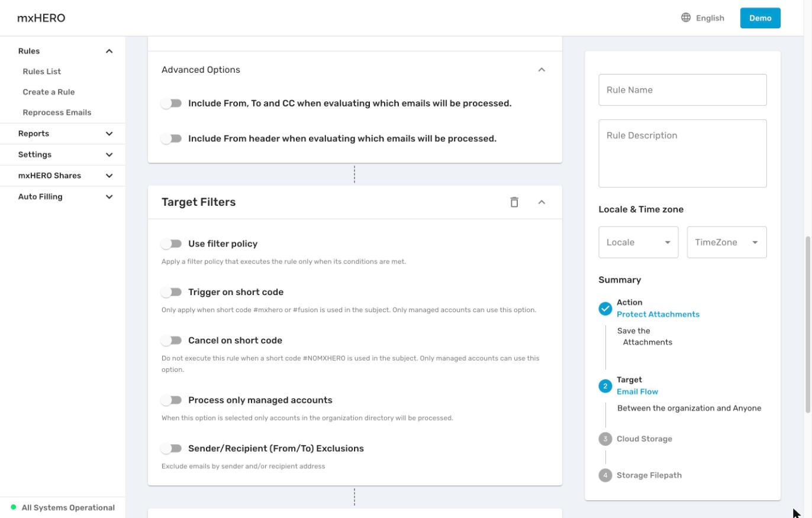Collapse the Advanced Options section
Viewport: 812px width, 518px height.
pyautogui.click(x=542, y=70)
